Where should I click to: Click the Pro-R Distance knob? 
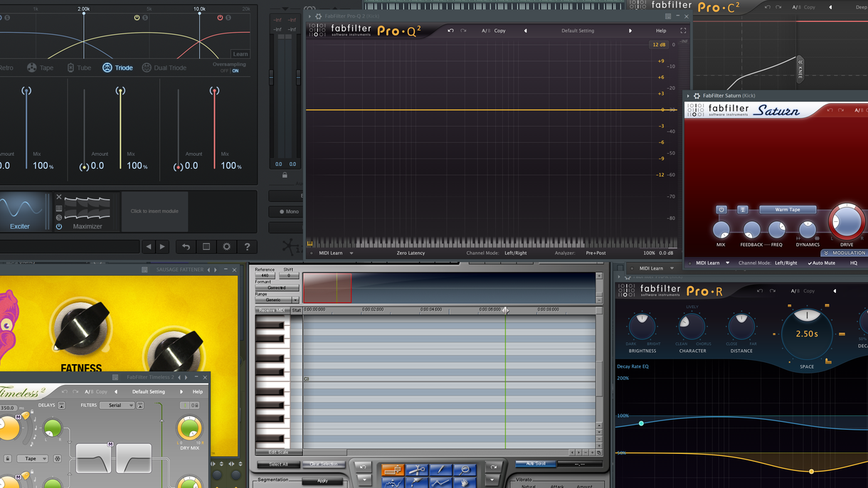pos(741,326)
